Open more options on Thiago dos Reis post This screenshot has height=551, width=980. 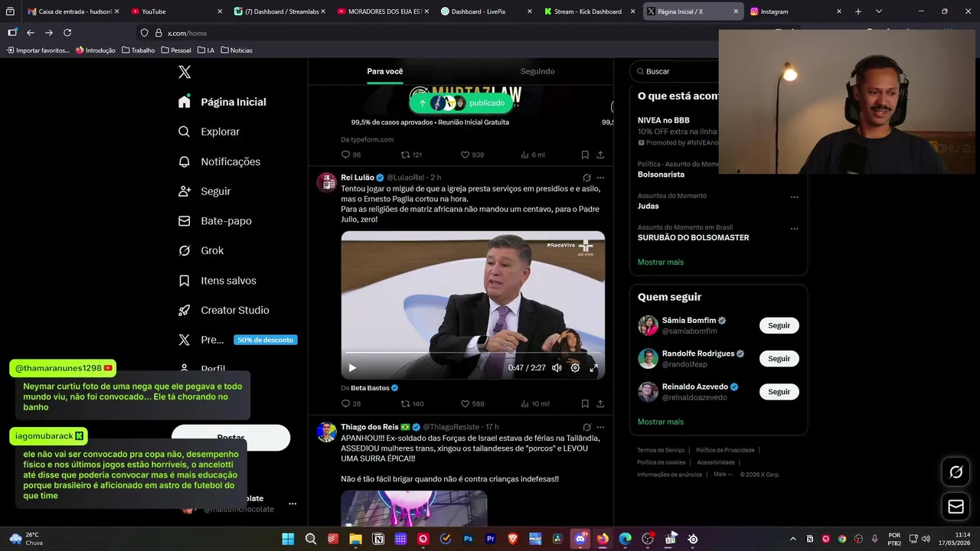pos(600,427)
